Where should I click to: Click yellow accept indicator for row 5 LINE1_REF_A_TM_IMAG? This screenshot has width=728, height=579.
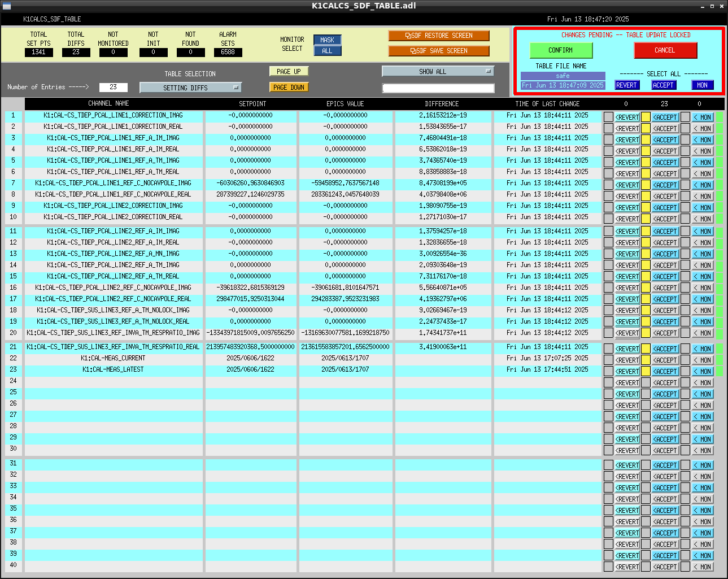tap(646, 163)
